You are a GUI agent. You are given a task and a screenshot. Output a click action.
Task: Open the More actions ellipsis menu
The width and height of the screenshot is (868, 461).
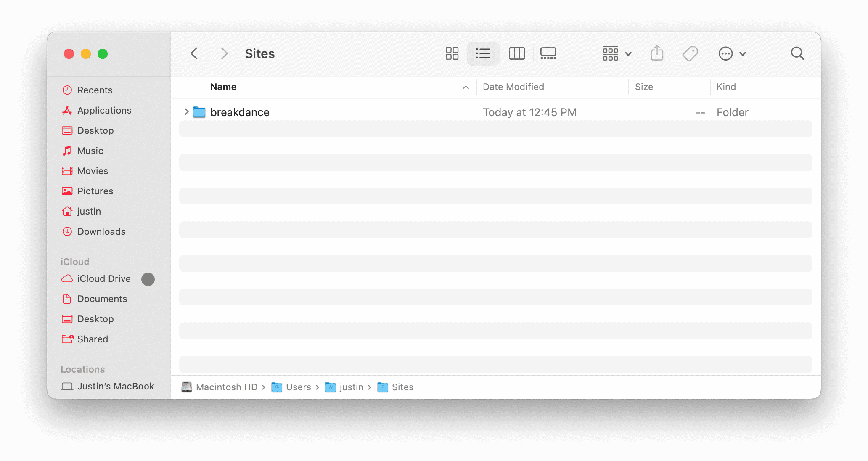pyautogui.click(x=732, y=53)
